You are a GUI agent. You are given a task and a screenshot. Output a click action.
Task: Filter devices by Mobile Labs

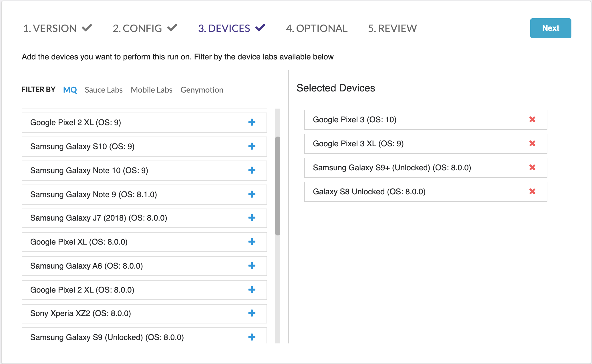pyautogui.click(x=151, y=90)
